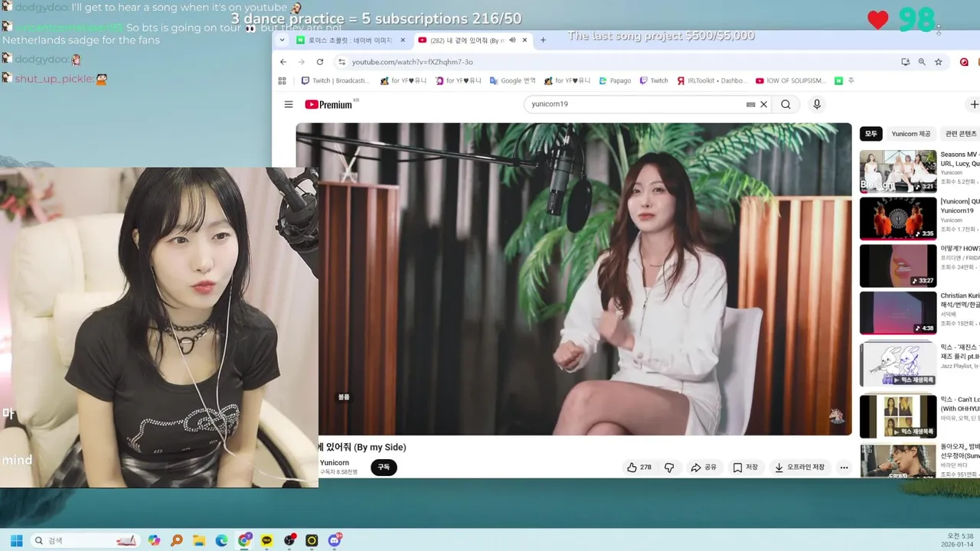Open Copilot from the taskbar
980x551 pixels.
pos(154,540)
